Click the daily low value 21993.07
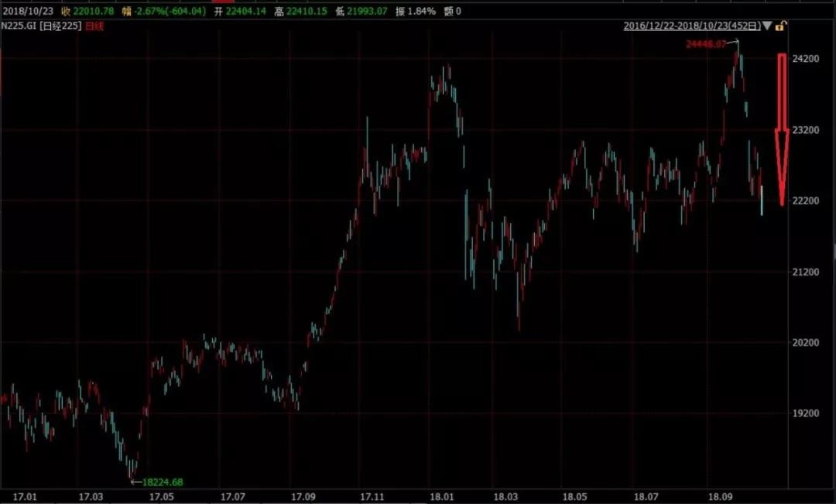 point(367,11)
